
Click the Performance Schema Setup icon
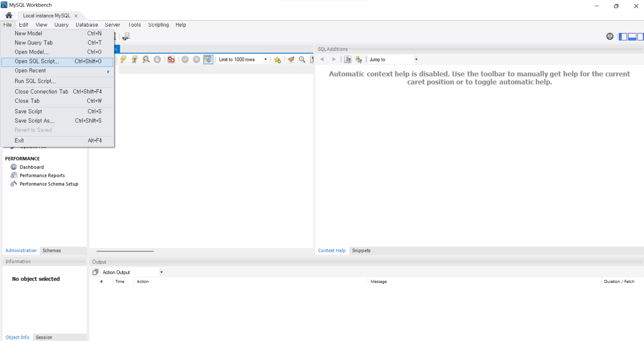point(14,183)
